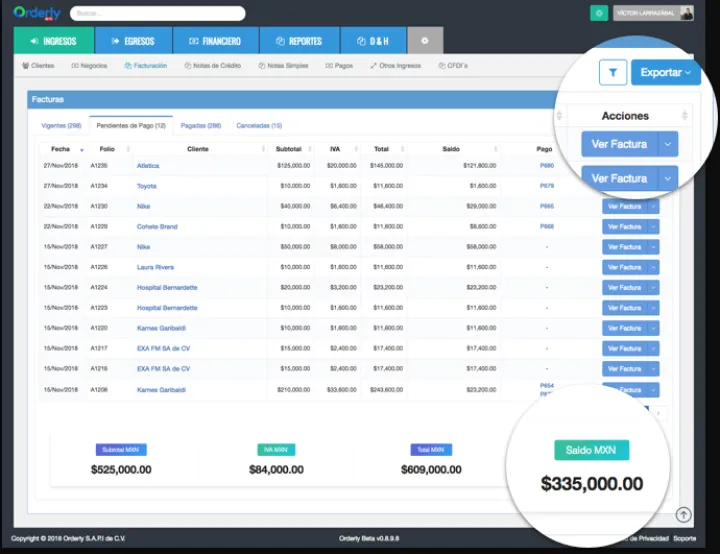Open the Canceladas (15) tab
The width and height of the screenshot is (720, 554).
259,126
